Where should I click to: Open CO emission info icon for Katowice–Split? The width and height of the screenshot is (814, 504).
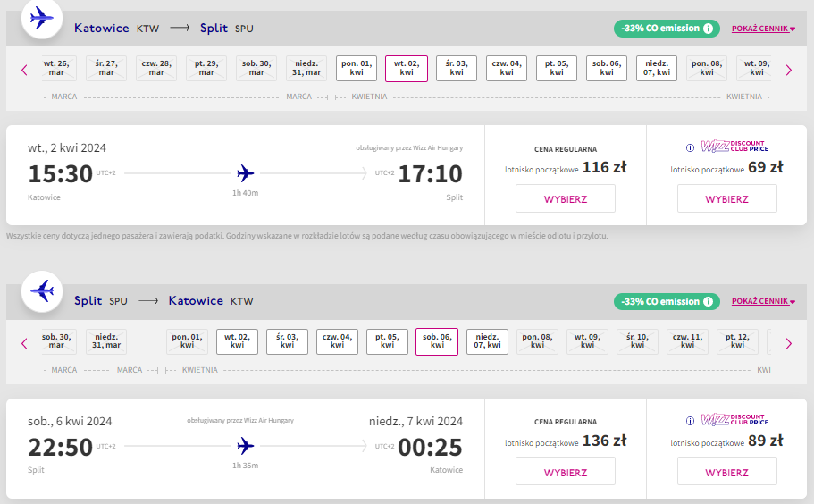click(708, 29)
